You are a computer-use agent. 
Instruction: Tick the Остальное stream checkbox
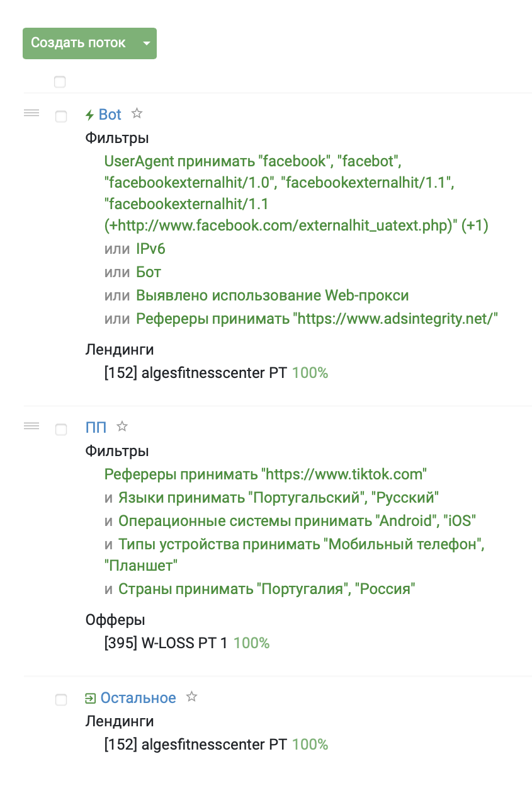[61, 700]
